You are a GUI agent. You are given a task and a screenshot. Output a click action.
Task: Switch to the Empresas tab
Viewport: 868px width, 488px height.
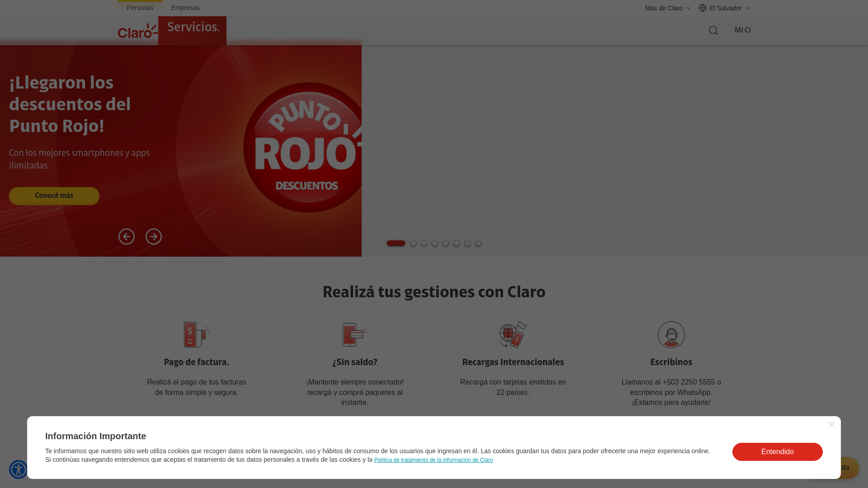pyautogui.click(x=185, y=8)
